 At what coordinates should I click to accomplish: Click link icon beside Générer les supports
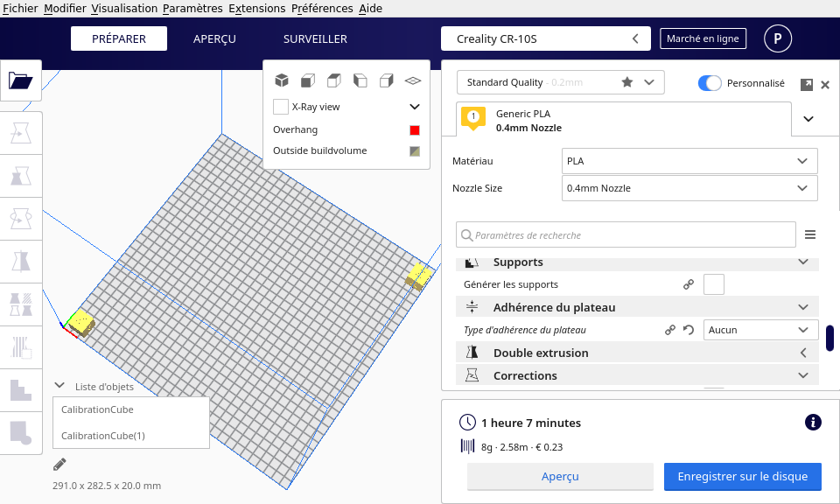(x=689, y=284)
